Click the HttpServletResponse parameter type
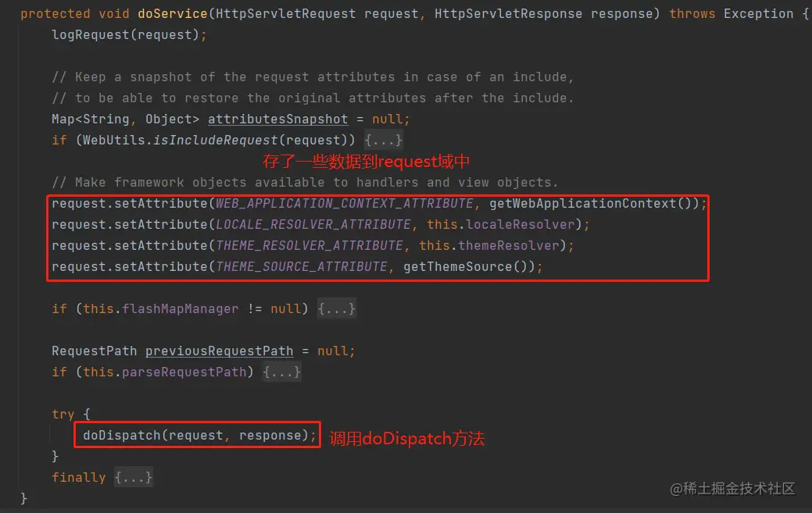812x513 pixels. click(509, 14)
